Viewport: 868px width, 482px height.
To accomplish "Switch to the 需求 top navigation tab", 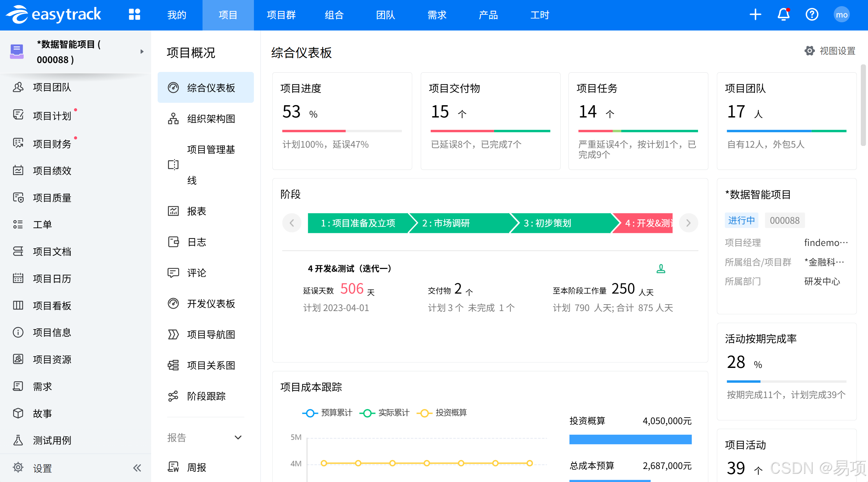I will (437, 15).
